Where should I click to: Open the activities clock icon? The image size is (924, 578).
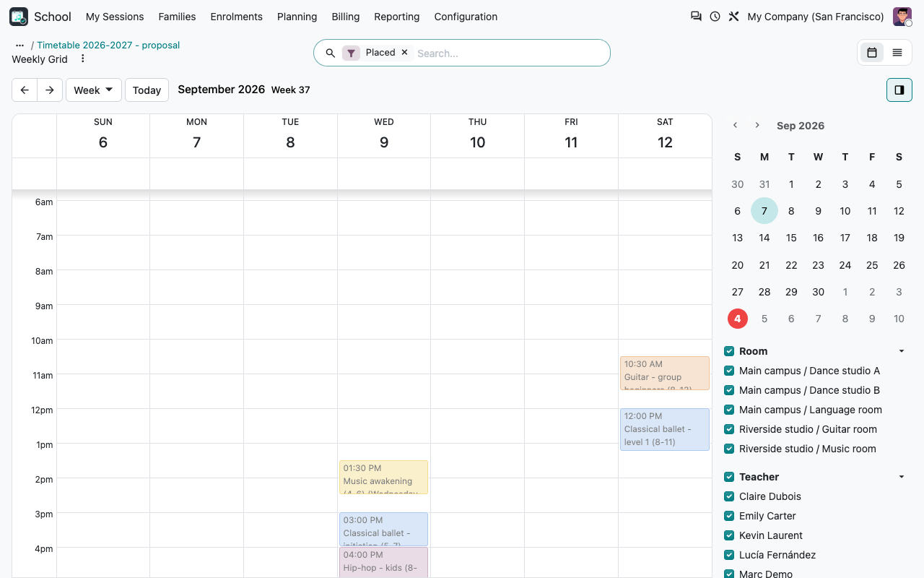[x=715, y=17]
